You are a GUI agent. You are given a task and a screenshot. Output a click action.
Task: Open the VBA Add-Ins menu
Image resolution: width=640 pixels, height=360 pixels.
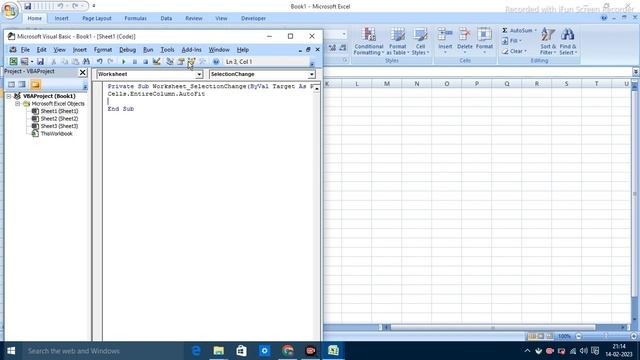[191, 50]
